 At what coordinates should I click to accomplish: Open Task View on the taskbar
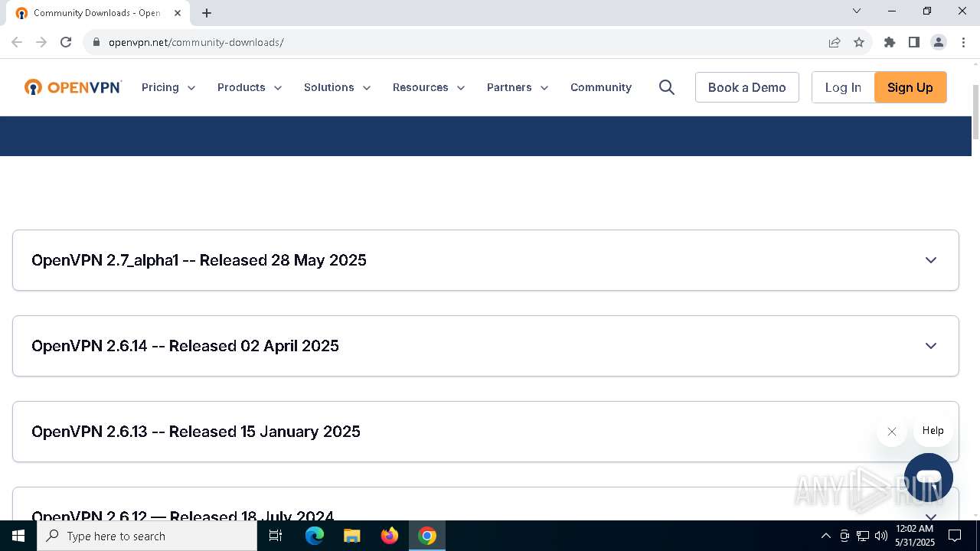[x=276, y=536]
